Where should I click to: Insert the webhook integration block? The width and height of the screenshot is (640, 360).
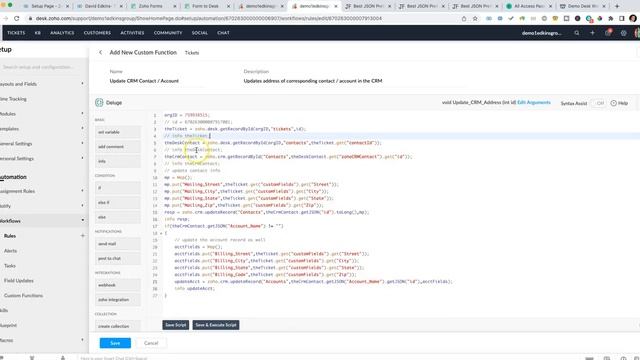[x=118, y=285]
